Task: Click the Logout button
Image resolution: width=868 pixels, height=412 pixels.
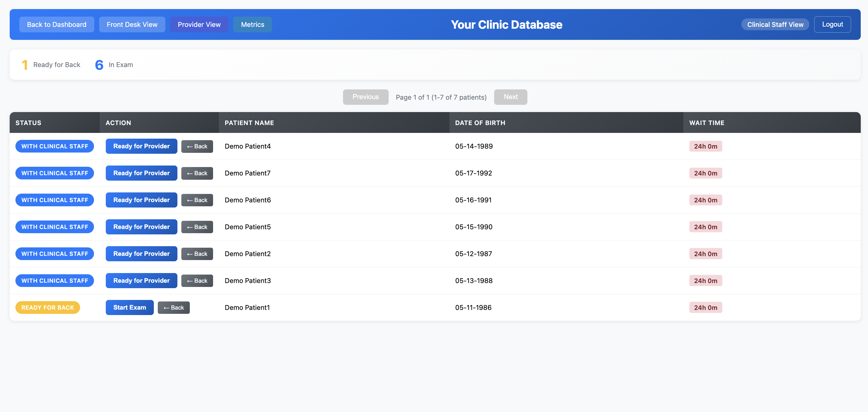Action: (x=832, y=24)
